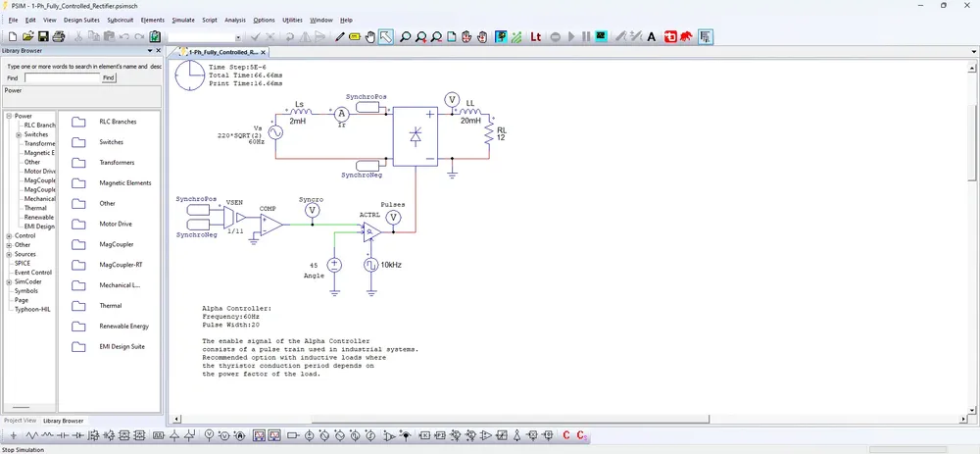Click the fit-to-page icon
The width and height of the screenshot is (980, 454).
[x=451, y=37]
